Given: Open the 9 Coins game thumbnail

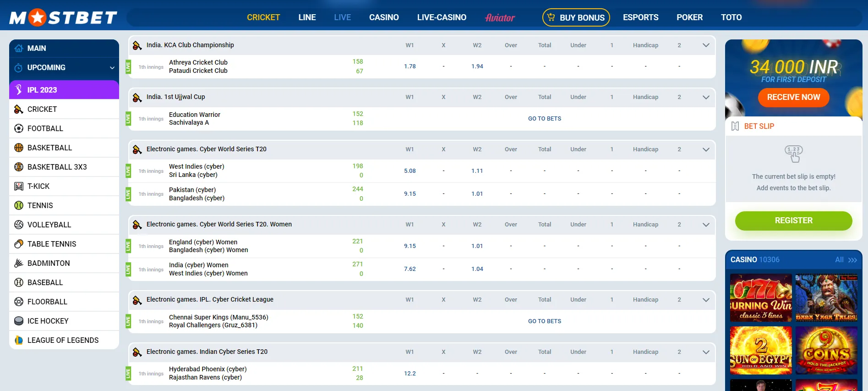Looking at the screenshot, I should point(826,351).
